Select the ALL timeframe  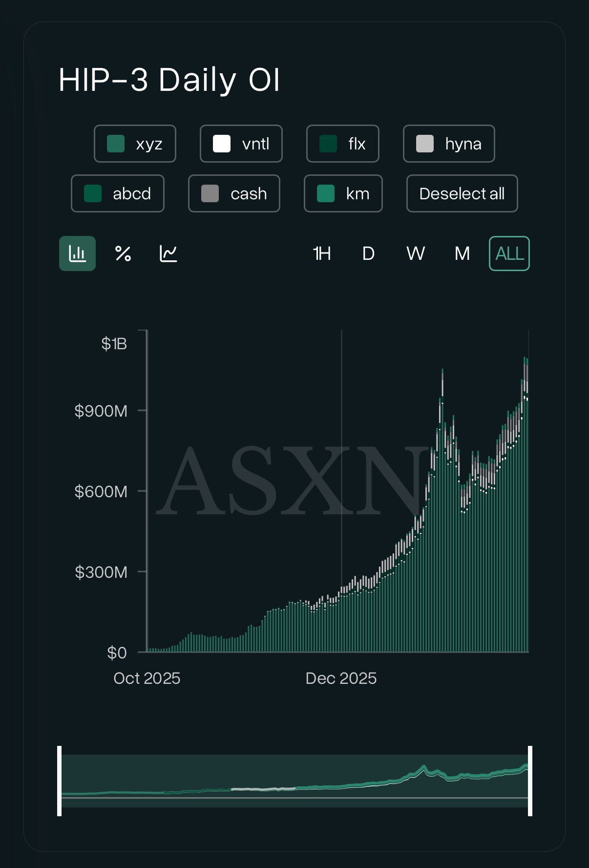tap(509, 254)
